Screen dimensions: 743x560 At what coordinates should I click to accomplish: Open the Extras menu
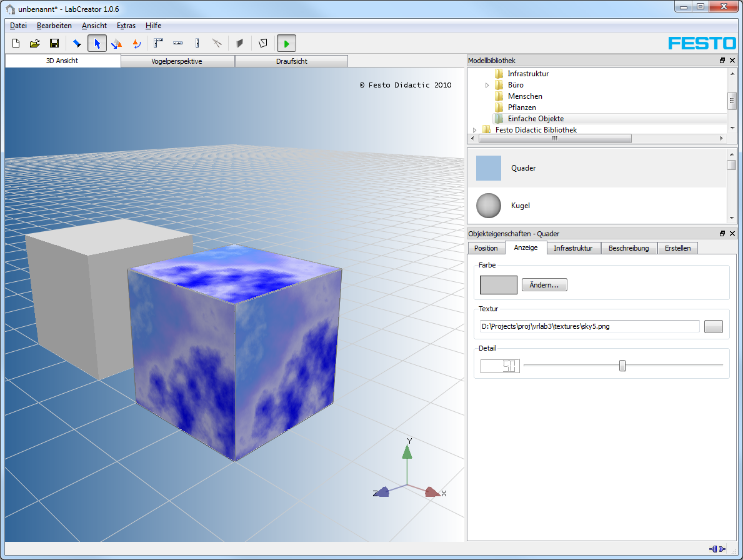[126, 26]
